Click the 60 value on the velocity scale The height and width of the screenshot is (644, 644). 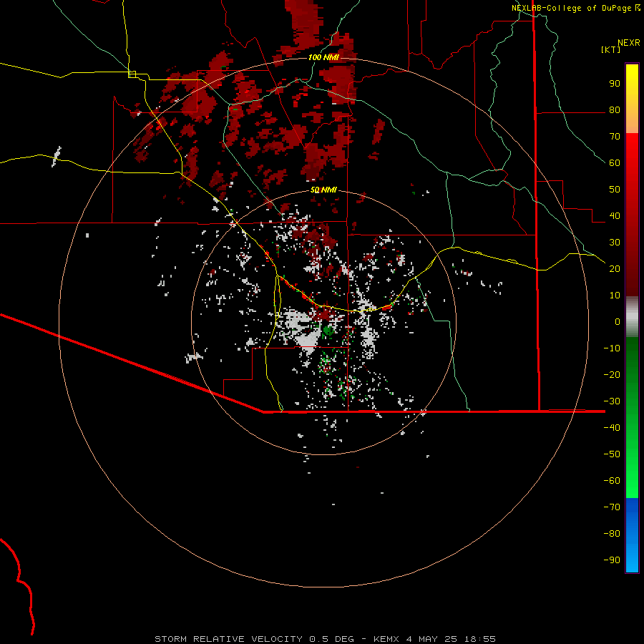(615, 162)
